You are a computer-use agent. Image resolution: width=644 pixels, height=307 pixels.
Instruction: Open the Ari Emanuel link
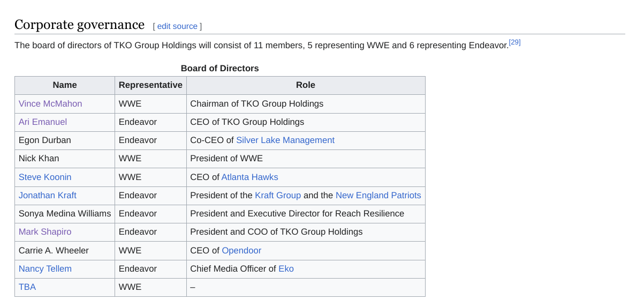(x=43, y=122)
